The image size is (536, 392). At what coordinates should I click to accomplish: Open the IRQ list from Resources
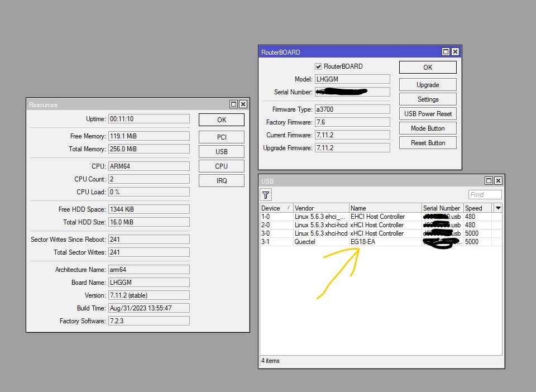pyautogui.click(x=221, y=180)
